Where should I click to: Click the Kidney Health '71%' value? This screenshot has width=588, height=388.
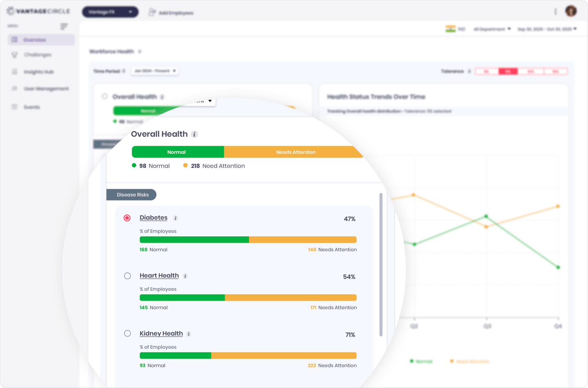pyautogui.click(x=350, y=335)
